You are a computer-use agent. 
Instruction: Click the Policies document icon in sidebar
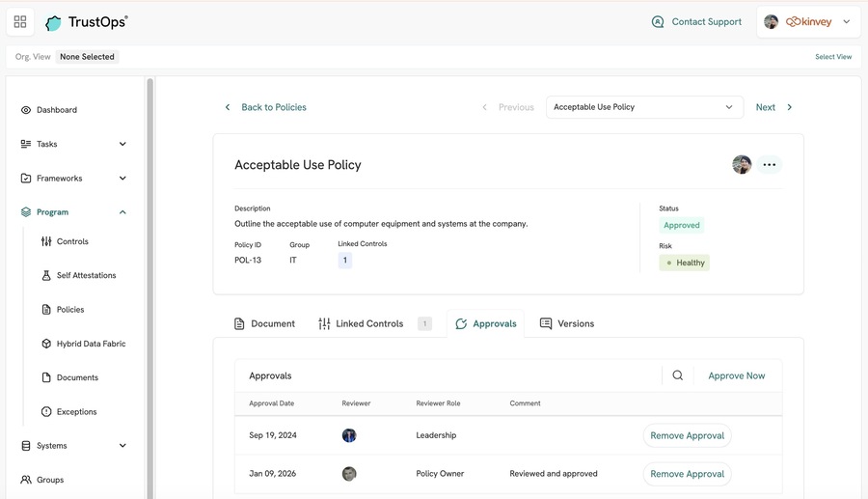(46, 310)
